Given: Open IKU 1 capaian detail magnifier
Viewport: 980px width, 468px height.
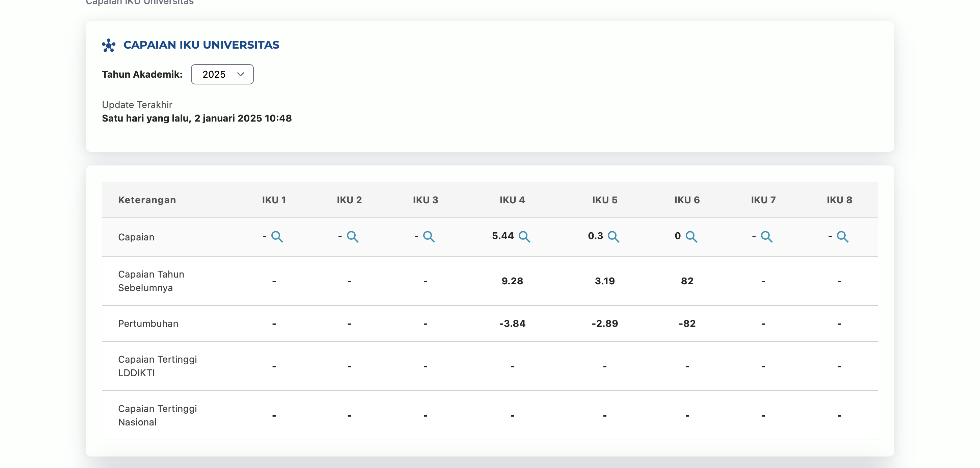Looking at the screenshot, I should 277,236.
